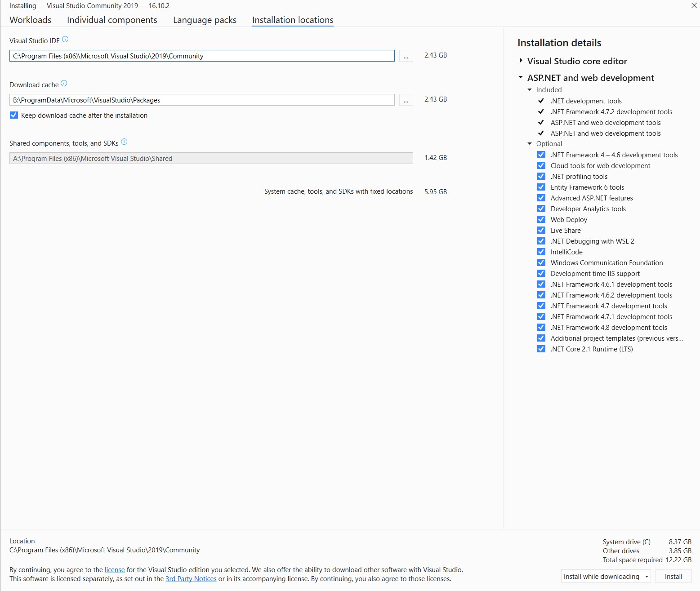Switch to the Language packs tab
Viewport: 700px width, 591px height.
coord(205,20)
